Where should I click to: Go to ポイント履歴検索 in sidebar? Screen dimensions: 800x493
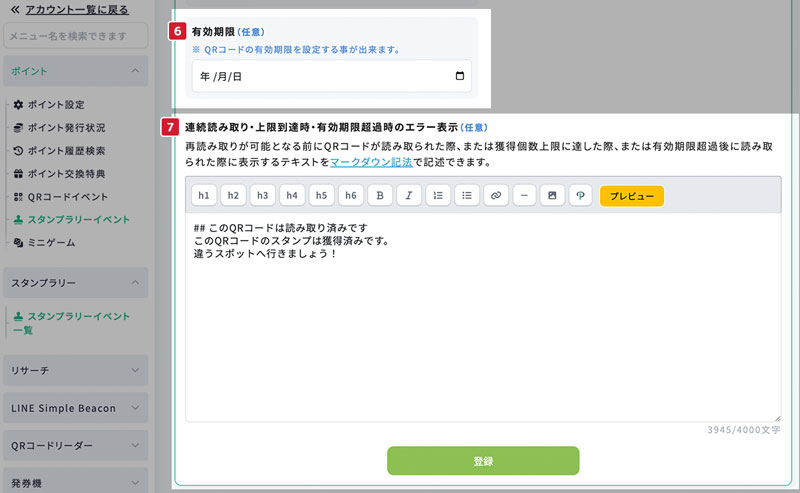(65, 151)
